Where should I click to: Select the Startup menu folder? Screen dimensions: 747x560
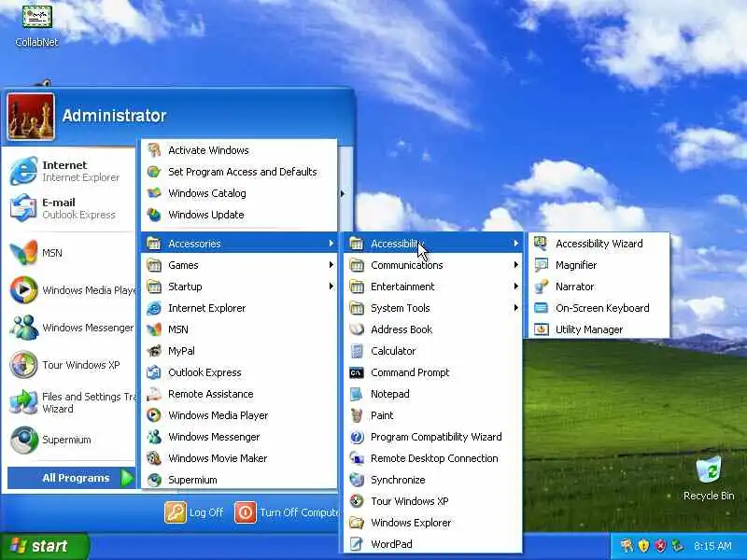tap(239, 287)
